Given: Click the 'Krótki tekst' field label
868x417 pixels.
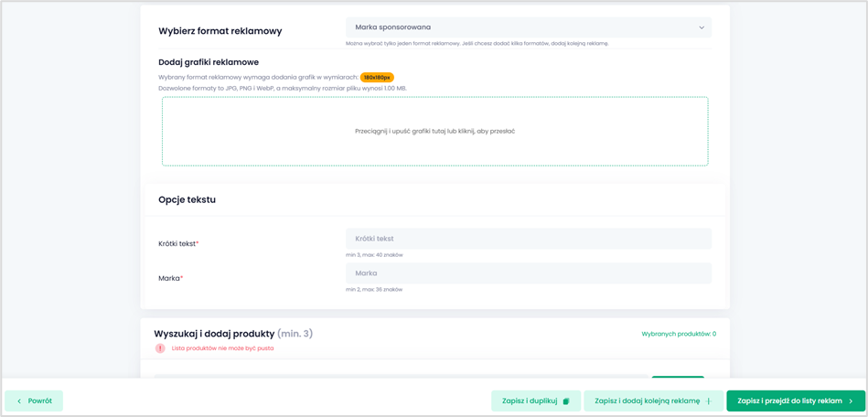Looking at the screenshot, I should (177, 244).
